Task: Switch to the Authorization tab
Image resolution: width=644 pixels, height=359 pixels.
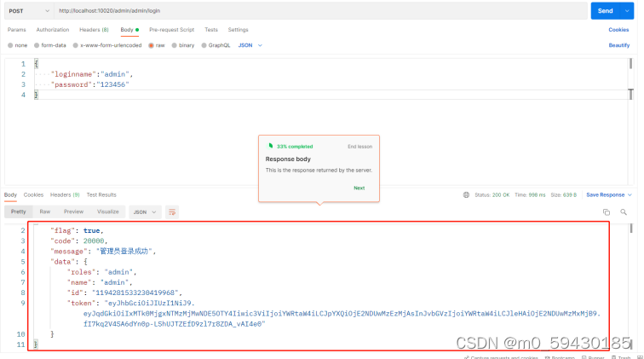Action: [x=53, y=30]
